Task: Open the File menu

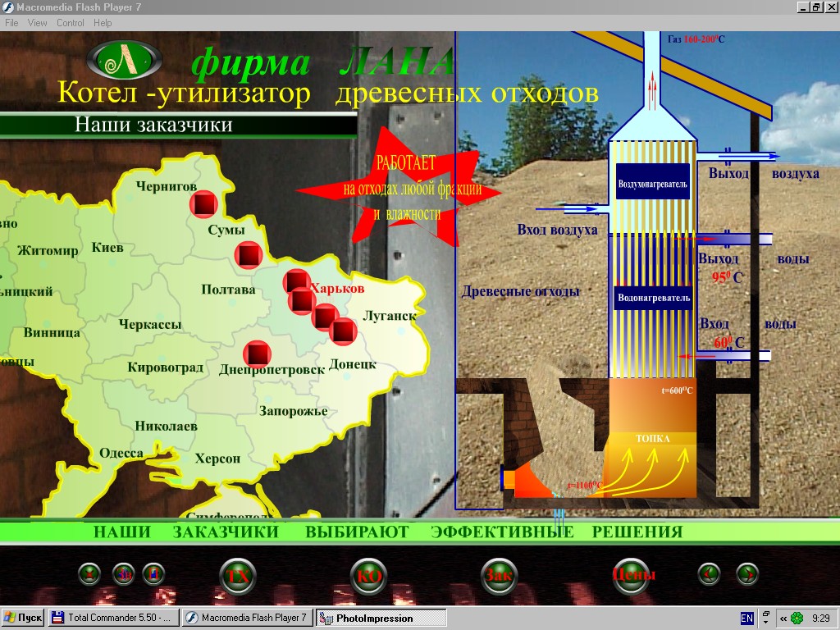Action: (x=11, y=23)
